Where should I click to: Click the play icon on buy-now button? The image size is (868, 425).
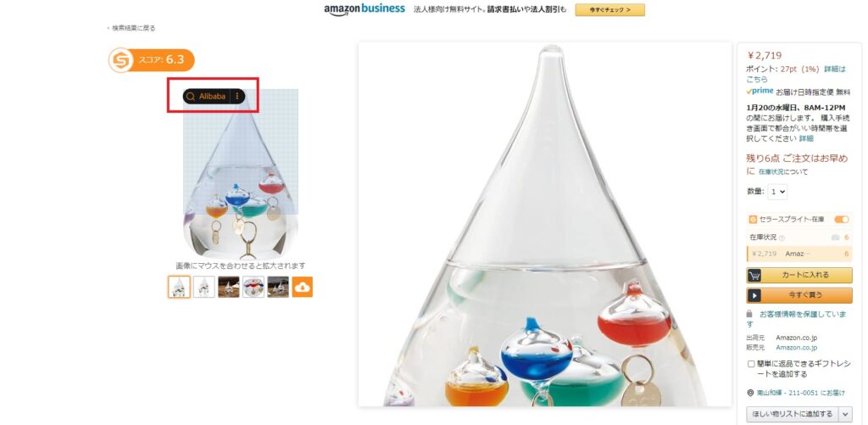(x=754, y=295)
